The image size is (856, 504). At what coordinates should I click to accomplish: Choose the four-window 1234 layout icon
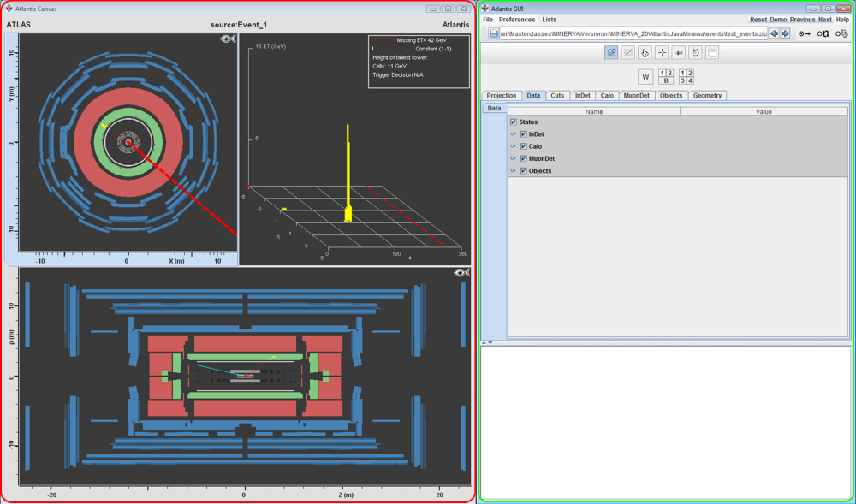[686, 77]
